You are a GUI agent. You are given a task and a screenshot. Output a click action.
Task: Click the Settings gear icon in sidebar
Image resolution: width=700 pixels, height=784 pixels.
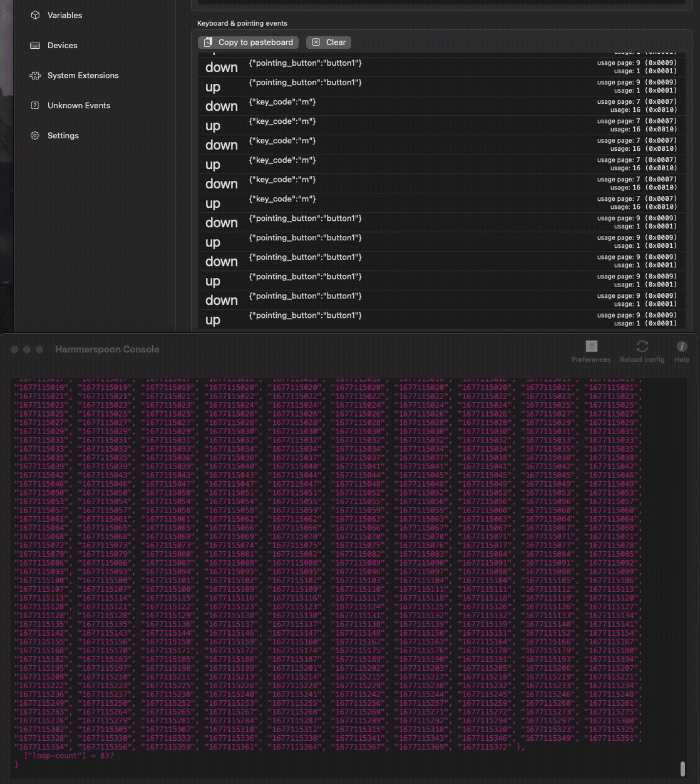point(35,135)
